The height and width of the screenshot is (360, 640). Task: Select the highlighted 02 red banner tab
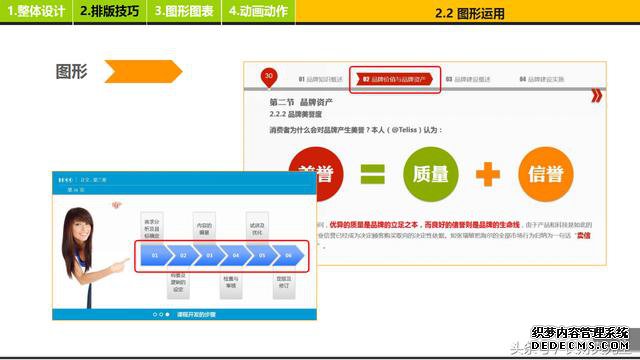point(394,79)
